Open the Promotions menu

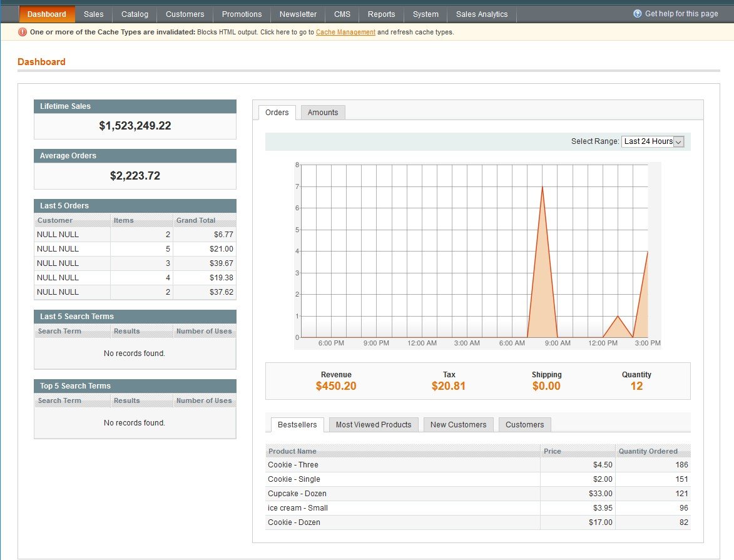point(242,14)
